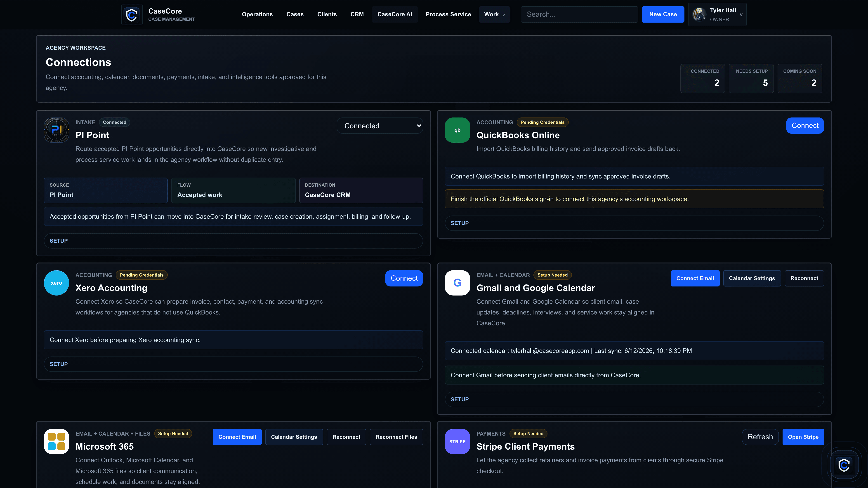Open Calendar Settings for Google Calendar
868x488 pixels.
click(x=752, y=278)
